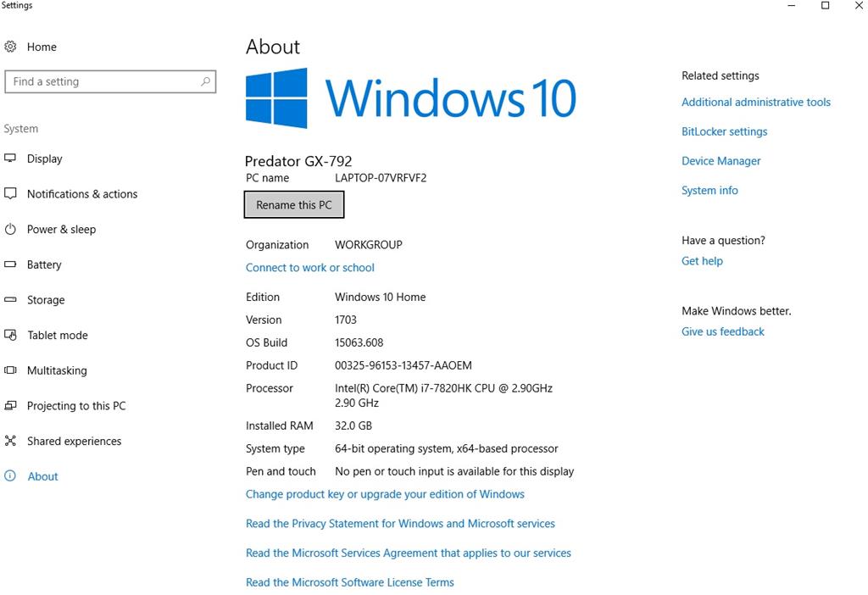Click the Multitasking icon

(x=10, y=370)
